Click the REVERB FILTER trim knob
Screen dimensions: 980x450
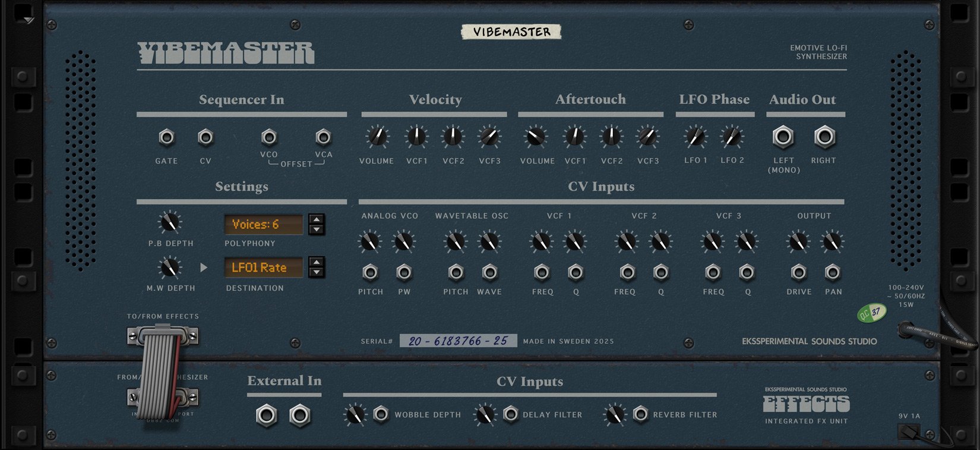coord(615,414)
